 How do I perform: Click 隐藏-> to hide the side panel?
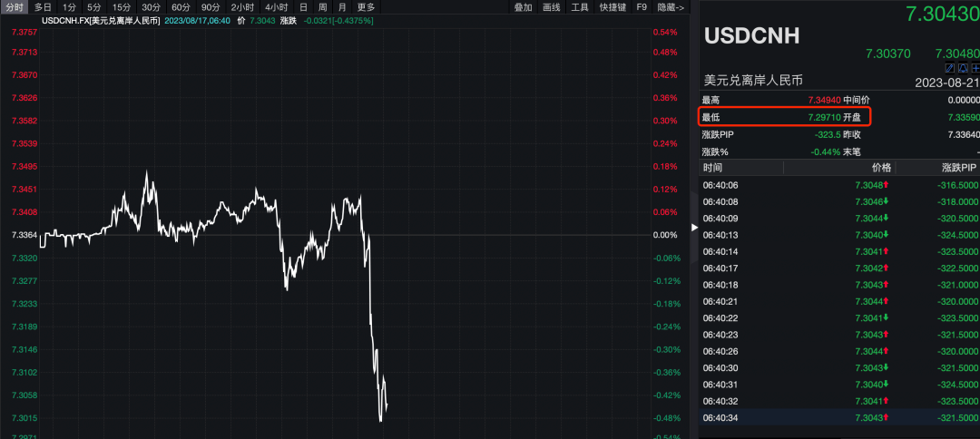point(671,6)
